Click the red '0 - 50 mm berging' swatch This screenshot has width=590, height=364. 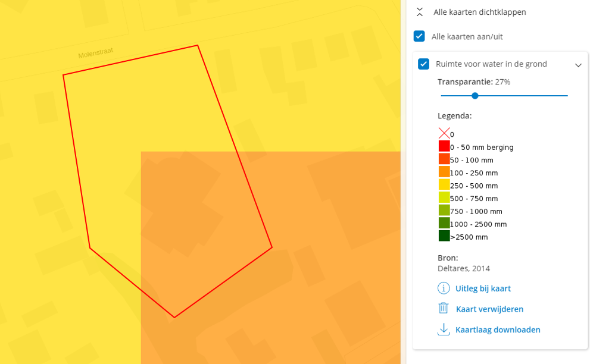pyautogui.click(x=444, y=146)
